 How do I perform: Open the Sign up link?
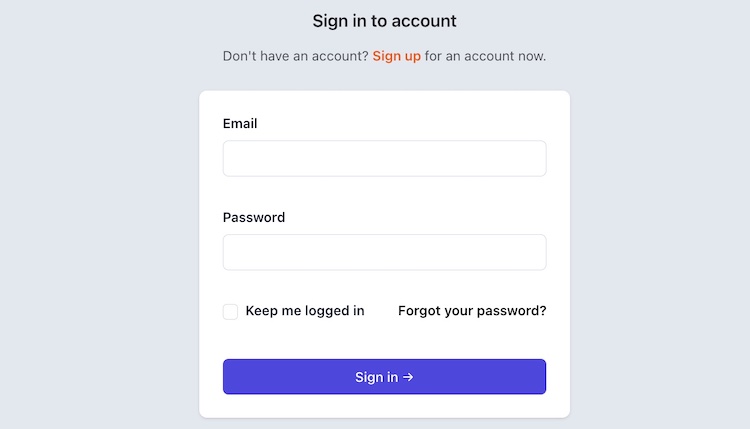[397, 56]
